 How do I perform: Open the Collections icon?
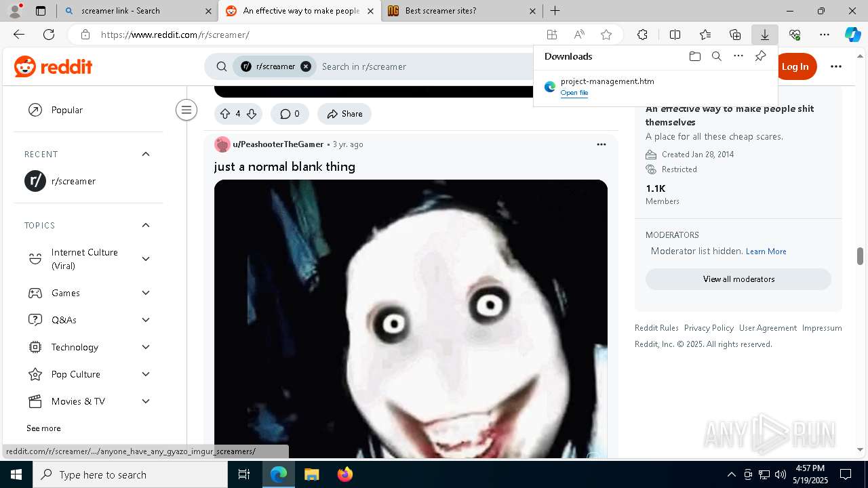[x=735, y=35]
